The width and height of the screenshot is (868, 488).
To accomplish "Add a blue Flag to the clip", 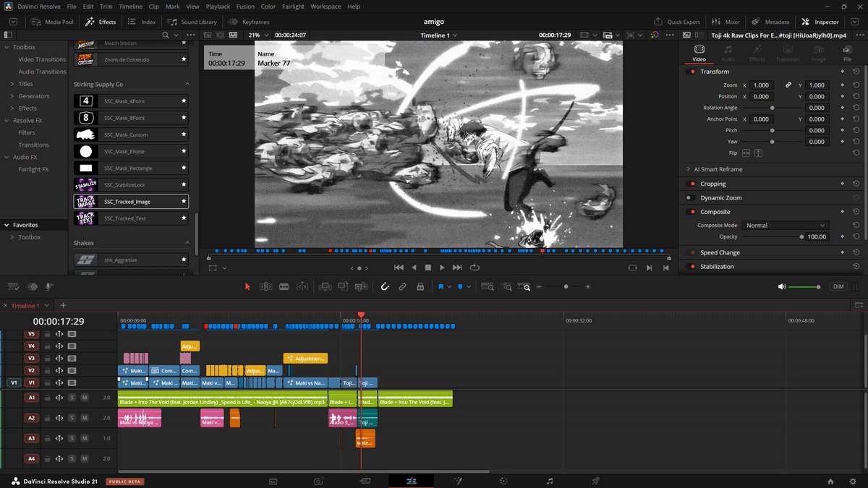I will (440, 287).
